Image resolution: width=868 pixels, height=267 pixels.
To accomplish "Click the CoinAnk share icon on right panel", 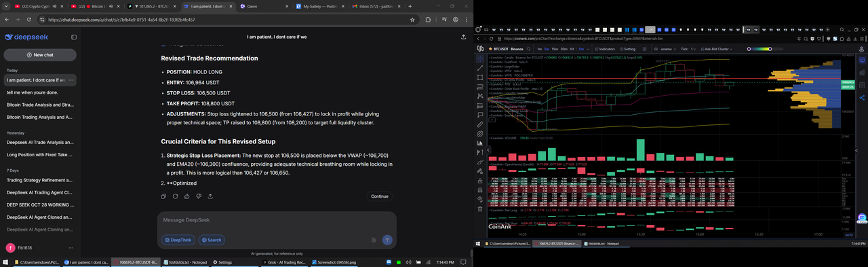I will pos(862,97).
